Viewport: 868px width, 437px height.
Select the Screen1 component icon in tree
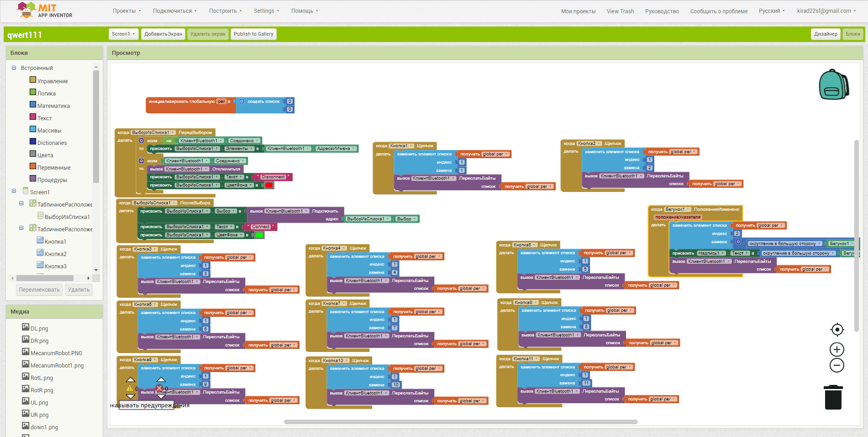26,192
